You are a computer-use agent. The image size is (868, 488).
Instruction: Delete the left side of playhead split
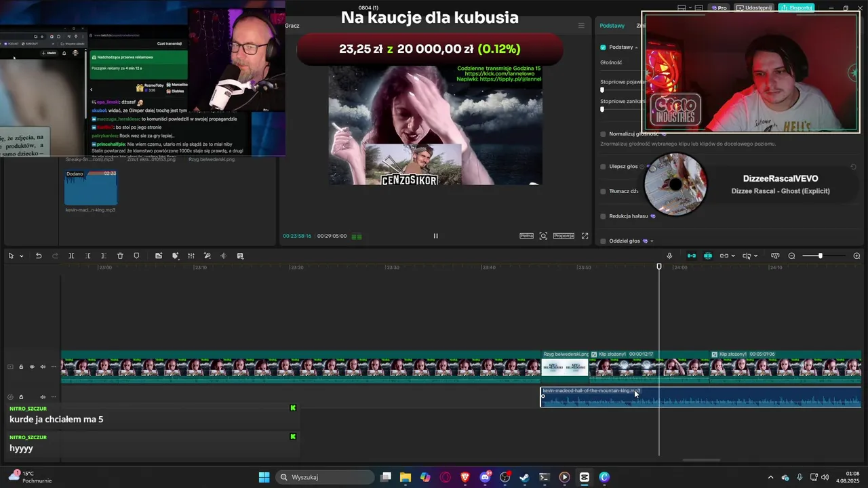[x=87, y=256]
